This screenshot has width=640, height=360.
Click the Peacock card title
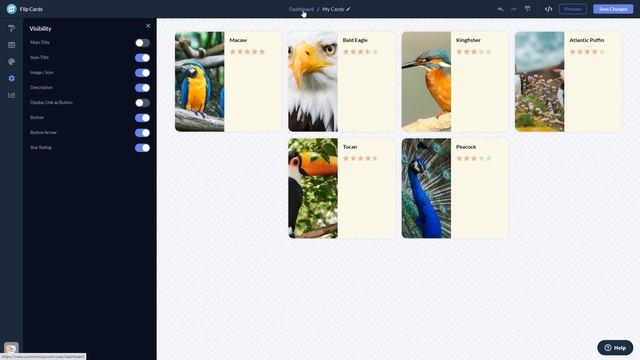click(x=466, y=147)
